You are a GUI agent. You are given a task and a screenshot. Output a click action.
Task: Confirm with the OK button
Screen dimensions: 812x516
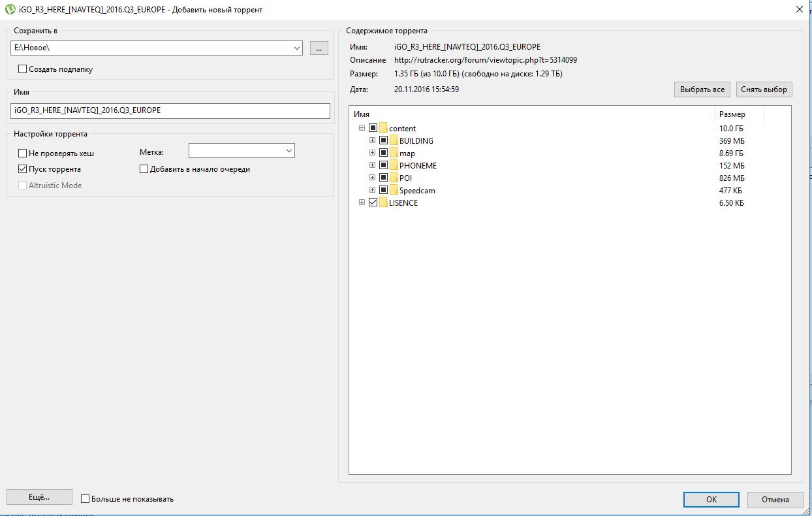pyautogui.click(x=711, y=499)
